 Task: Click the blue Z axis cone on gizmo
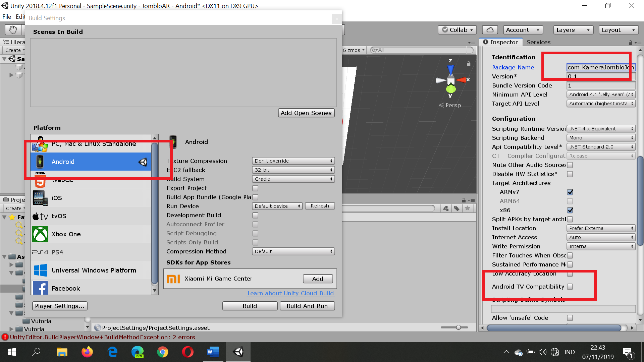point(451,70)
